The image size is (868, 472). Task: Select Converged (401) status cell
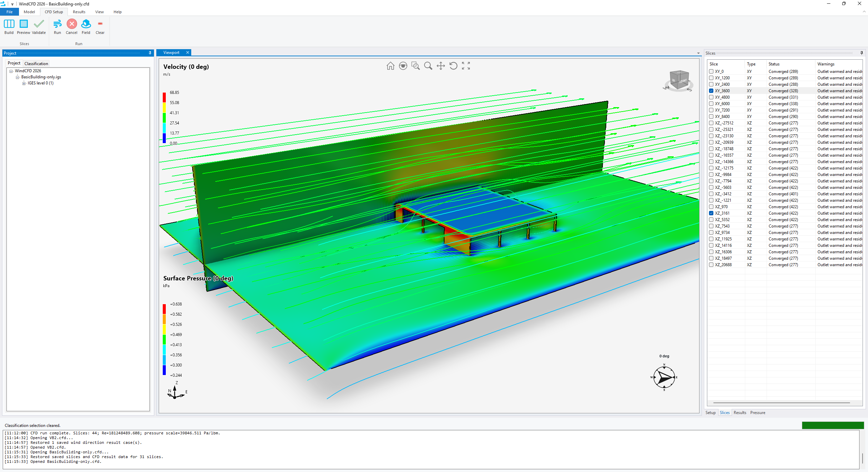click(x=783, y=194)
